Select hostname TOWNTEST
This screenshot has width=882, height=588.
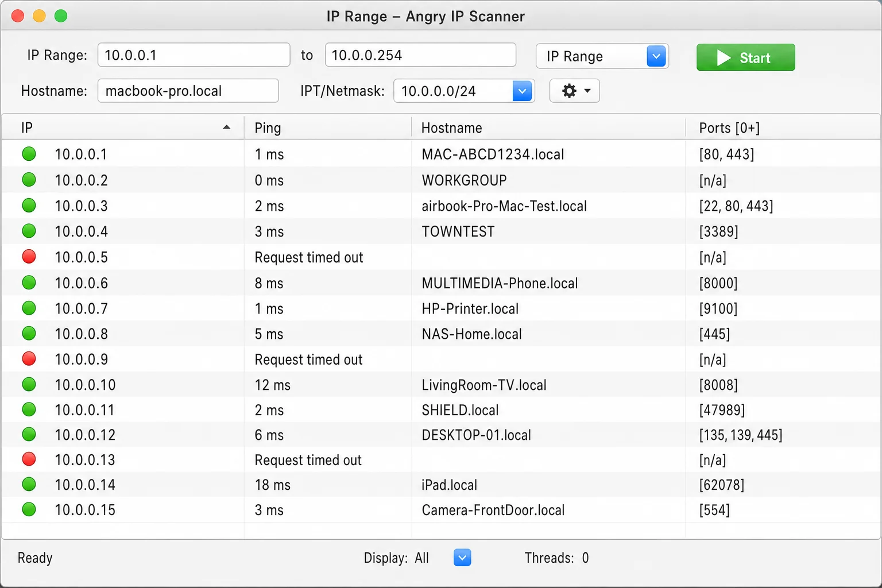(458, 231)
